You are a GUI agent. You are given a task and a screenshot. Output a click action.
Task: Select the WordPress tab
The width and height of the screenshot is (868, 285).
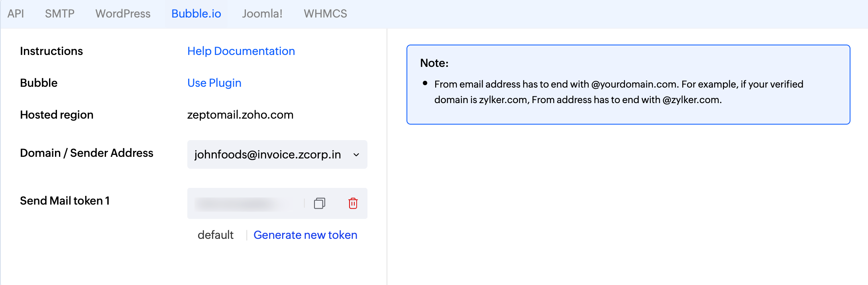(x=123, y=14)
